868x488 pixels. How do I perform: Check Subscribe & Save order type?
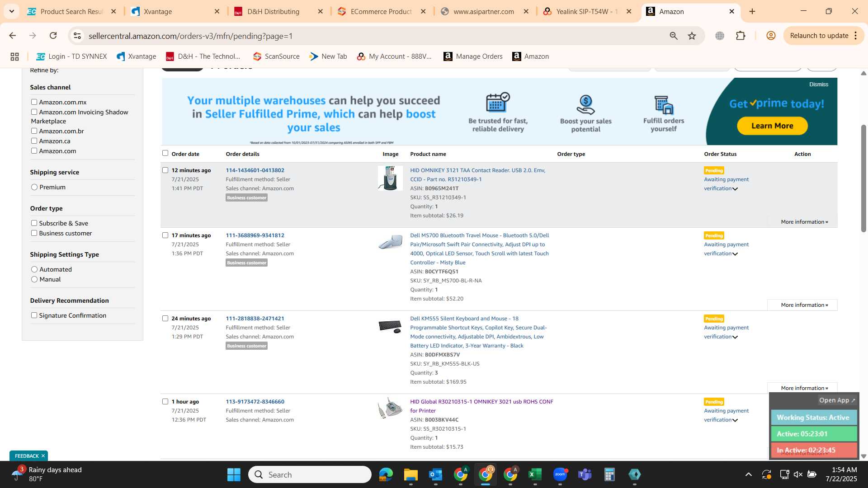point(34,223)
